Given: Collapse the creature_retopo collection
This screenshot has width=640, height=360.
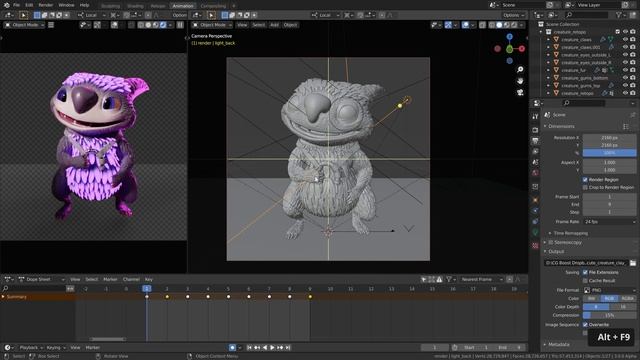Looking at the screenshot, I should pos(541,32).
